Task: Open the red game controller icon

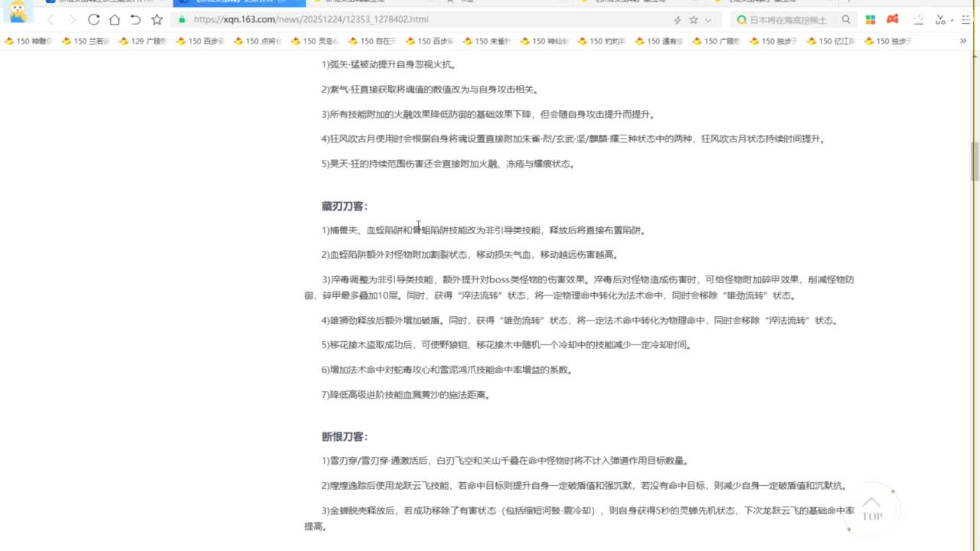Action: click(892, 20)
